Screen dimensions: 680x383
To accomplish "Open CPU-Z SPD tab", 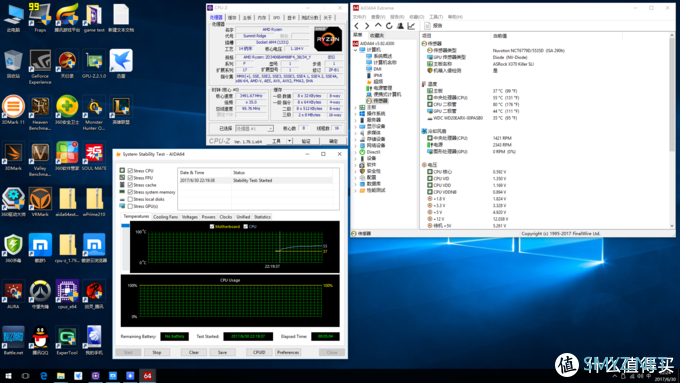I will coord(277,18).
